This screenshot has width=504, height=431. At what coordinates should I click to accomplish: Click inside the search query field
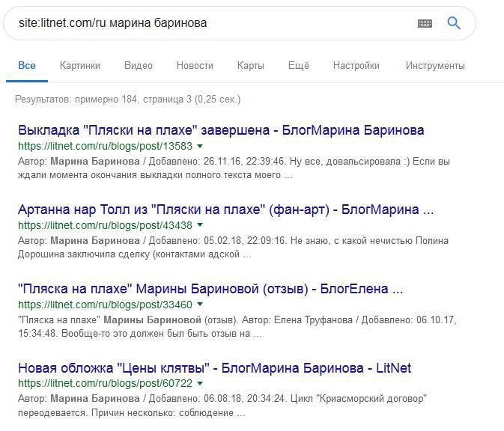(x=210, y=23)
